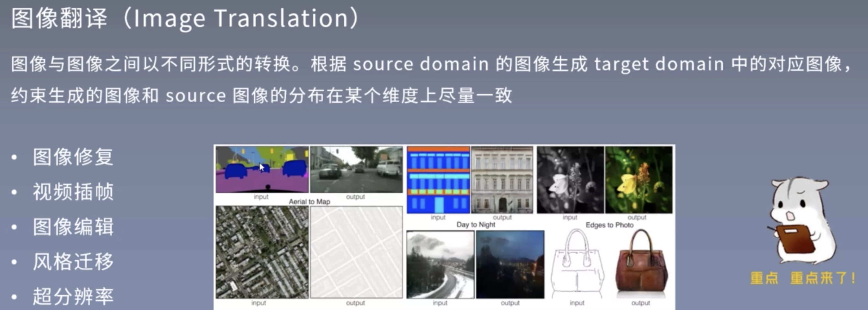868x310 pixels.
Task: Click the 图像翻译 (Image Translation) title
Action: tap(186, 18)
